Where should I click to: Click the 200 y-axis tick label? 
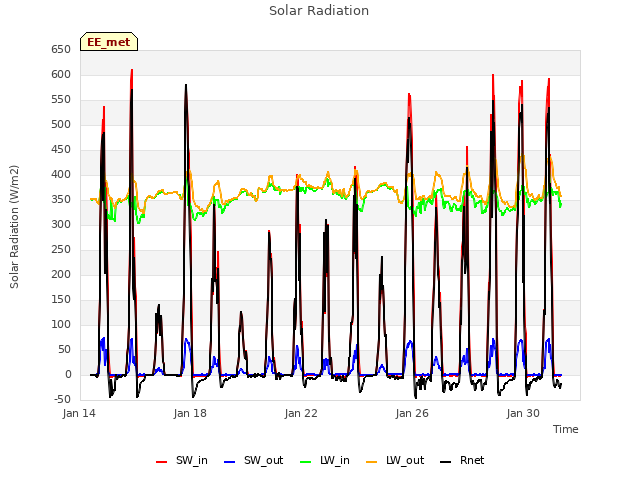[x=61, y=274]
